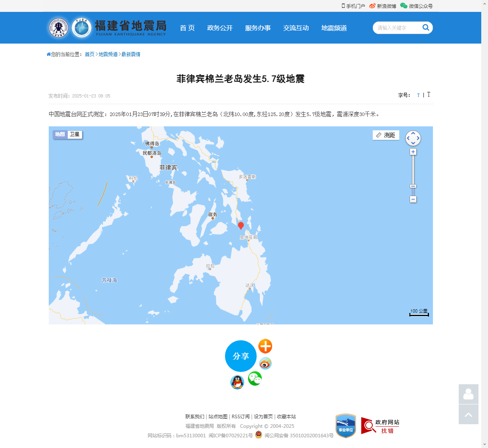488x448 pixels.
Task: Share via the QQ penguin icon
Action: click(x=237, y=382)
